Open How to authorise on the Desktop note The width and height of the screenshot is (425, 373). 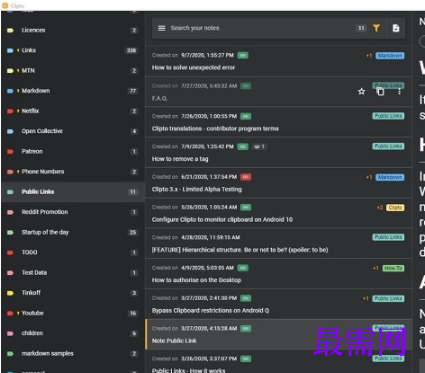tap(279, 274)
